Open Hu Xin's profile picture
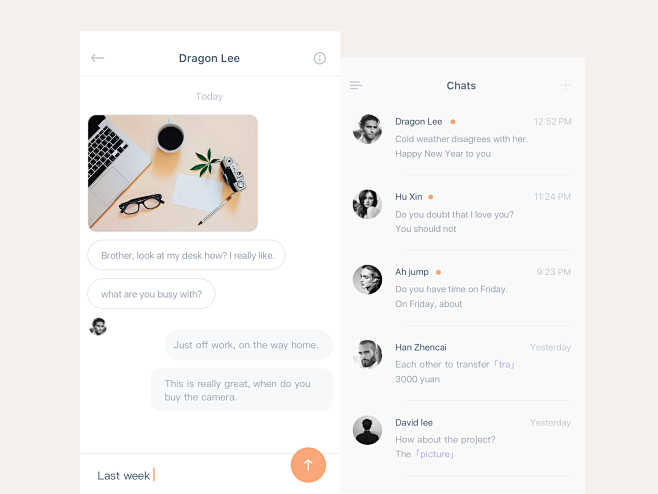This screenshot has width=658, height=494. pyautogui.click(x=367, y=204)
